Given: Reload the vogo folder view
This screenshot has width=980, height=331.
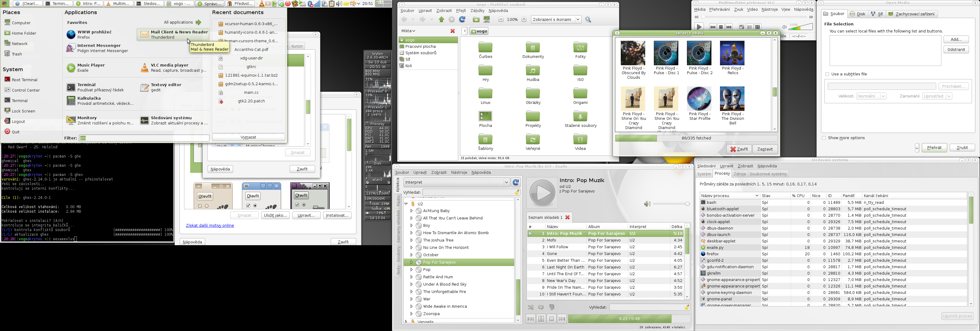Looking at the screenshot, I should [x=462, y=19].
